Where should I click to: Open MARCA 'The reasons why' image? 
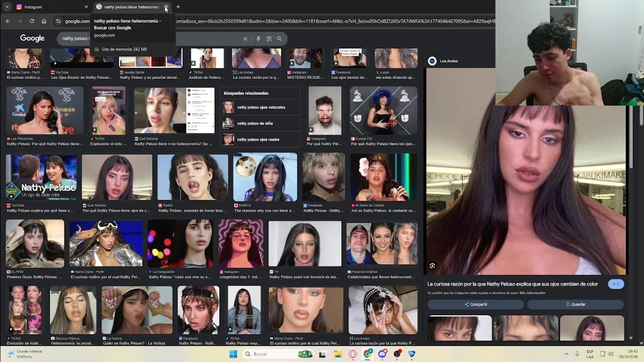tap(265, 177)
